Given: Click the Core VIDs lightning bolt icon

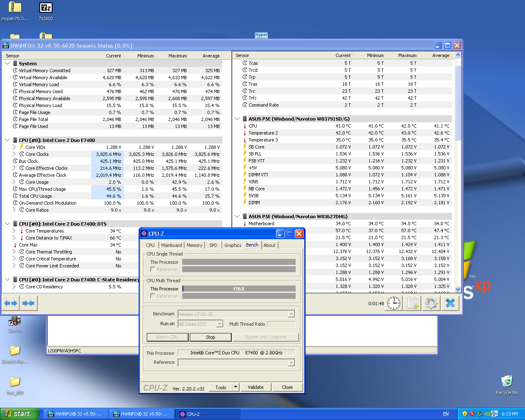Looking at the screenshot, I should pos(22,147).
